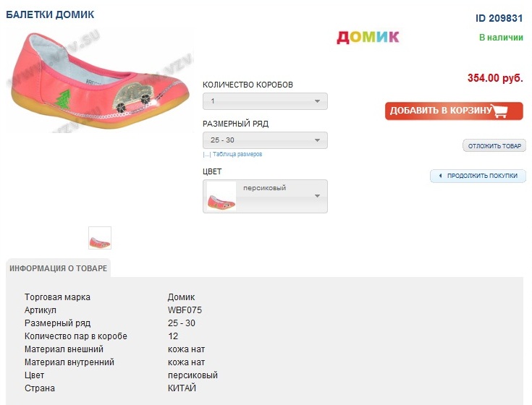Click the left arrow icon beside Продолжить покупки
532x405 pixels.
coord(439,176)
